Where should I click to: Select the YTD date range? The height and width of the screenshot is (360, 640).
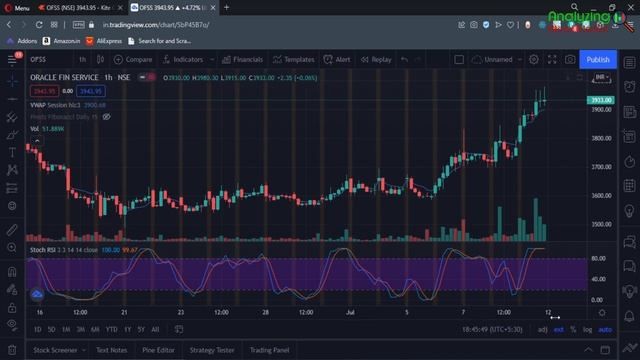tap(111, 329)
